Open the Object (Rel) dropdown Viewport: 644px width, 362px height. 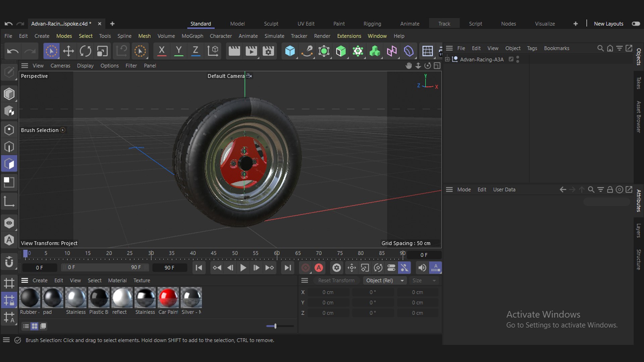385,281
